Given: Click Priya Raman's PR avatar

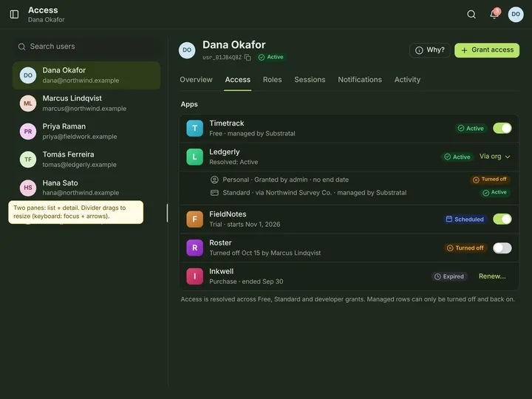Looking at the screenshot, I should point(28,132).
